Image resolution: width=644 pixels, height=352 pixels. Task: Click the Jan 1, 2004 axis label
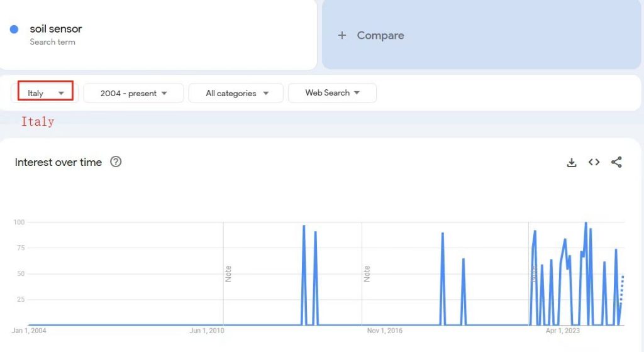coord(29,331)
